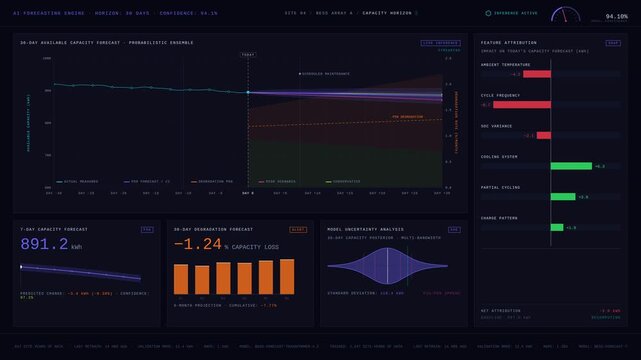Click the first orange degradation bar

pos(181,279)
